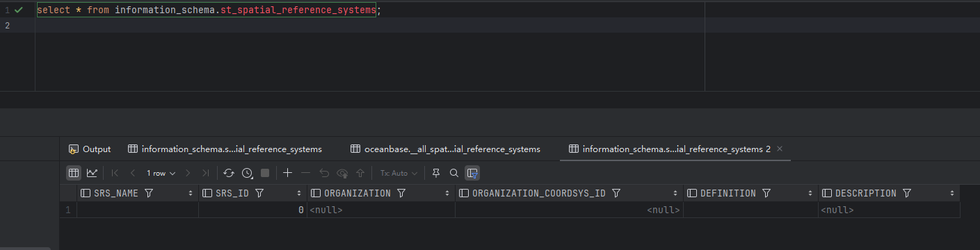
Task: Open the 1 row page size dropdown
Action: tap(161, 173)
